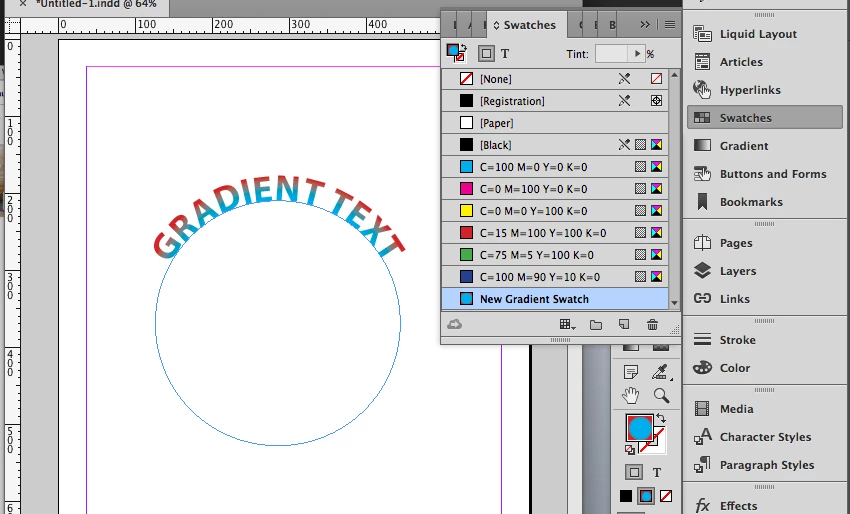
Task: Select Swatches in the right panel dock
Action: [765, 118]
